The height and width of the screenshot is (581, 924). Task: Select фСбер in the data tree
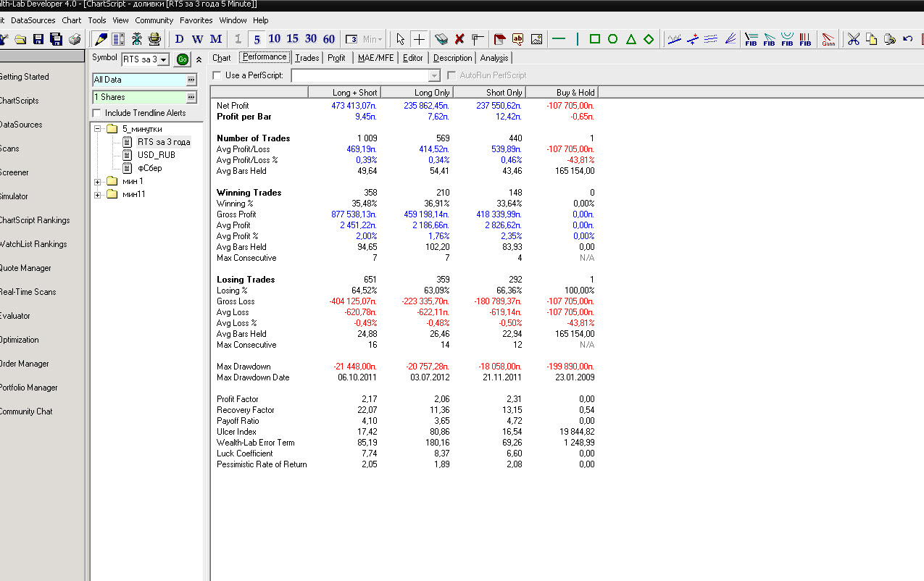[149, 168]
